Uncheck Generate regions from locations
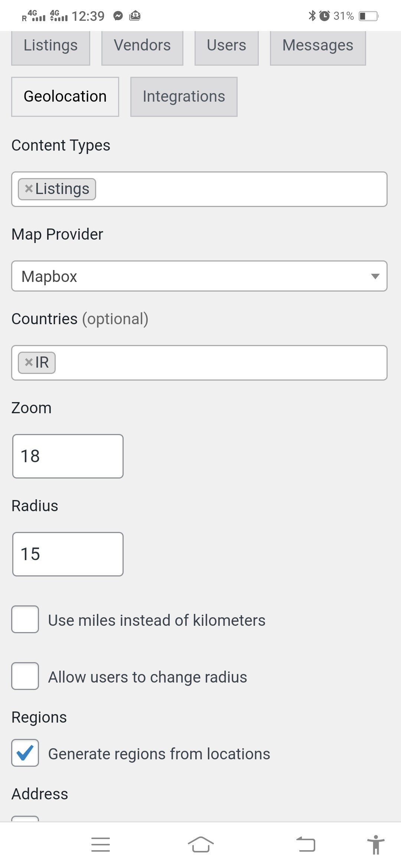The height and width of the screenshot is (868, 401). pyautogui.click(x=25, y=753)
